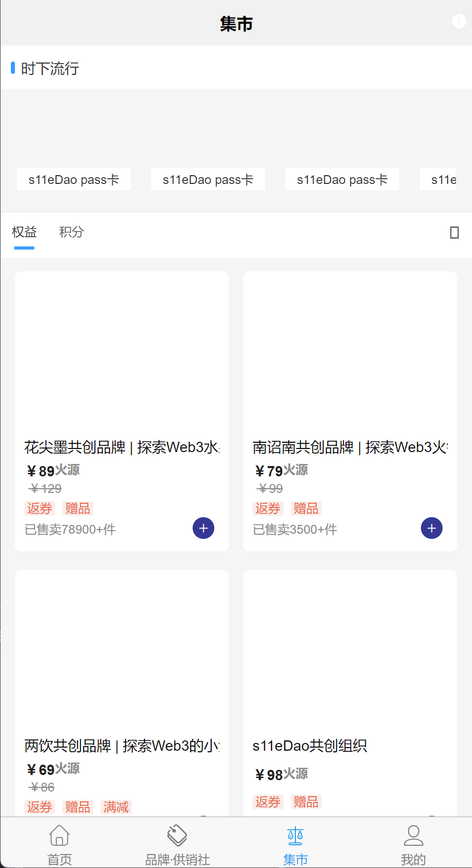Open 两饮共创品牌 product title
This screenshot has height=868, width=472.
(x=122, y=746)
